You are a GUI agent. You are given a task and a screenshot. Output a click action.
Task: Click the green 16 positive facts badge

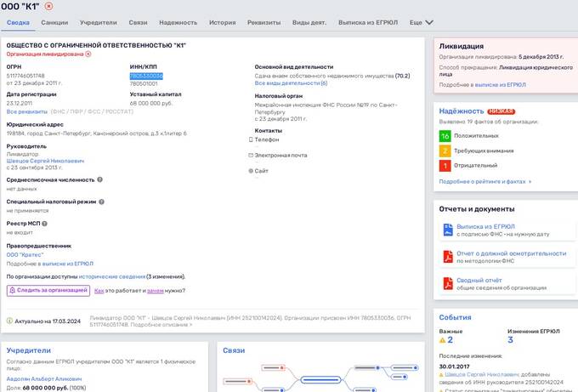[445, 136]
